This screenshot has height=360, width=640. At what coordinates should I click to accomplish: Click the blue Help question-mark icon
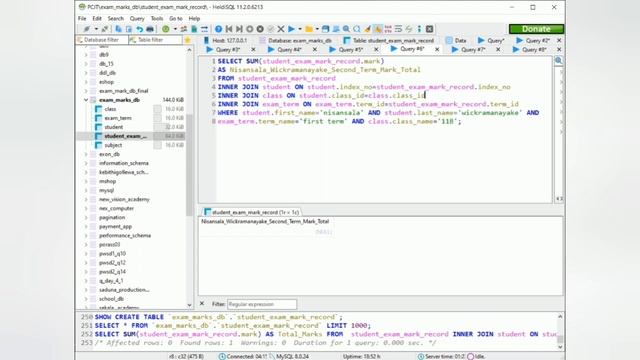218,29
